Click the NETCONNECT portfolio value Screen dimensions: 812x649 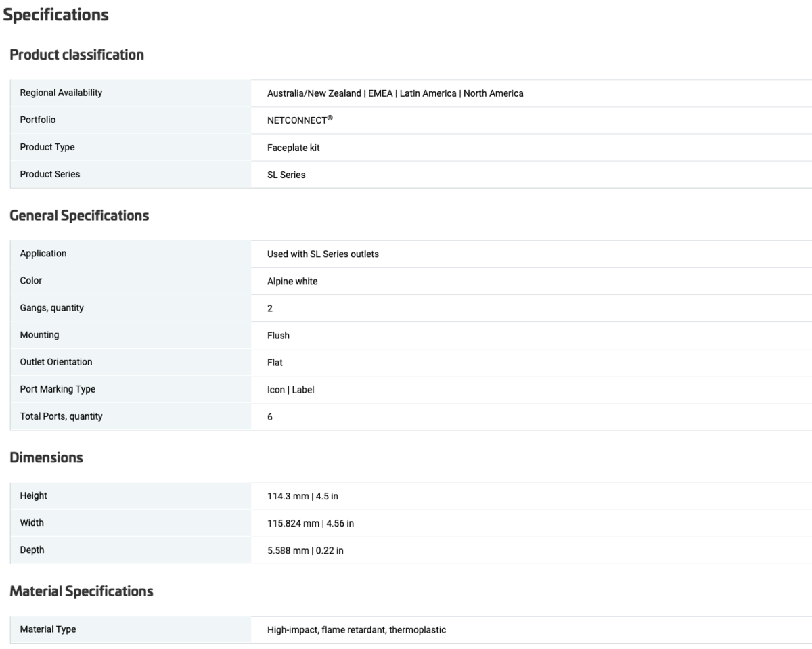(x=300, y=120)
